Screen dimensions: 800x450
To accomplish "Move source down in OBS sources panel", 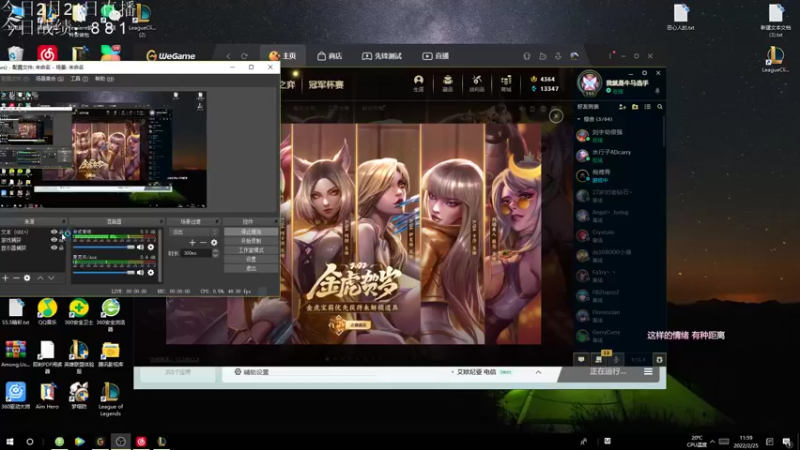I will point(51,278).
